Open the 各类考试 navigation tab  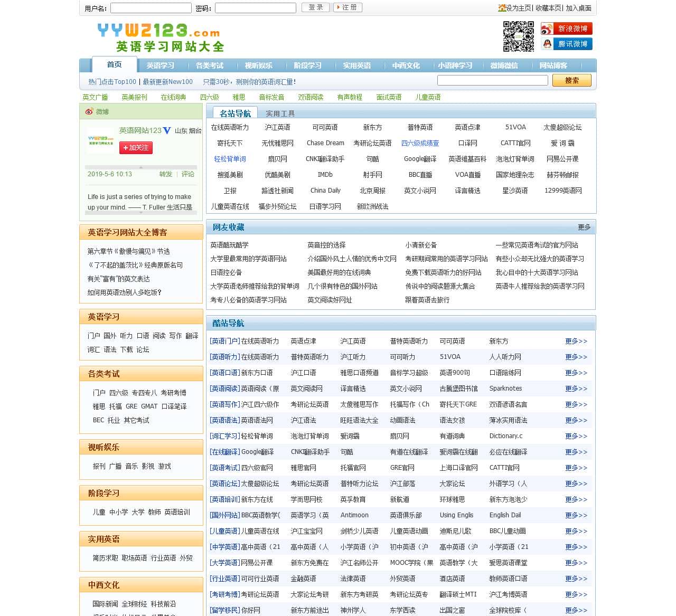(210, 65)
